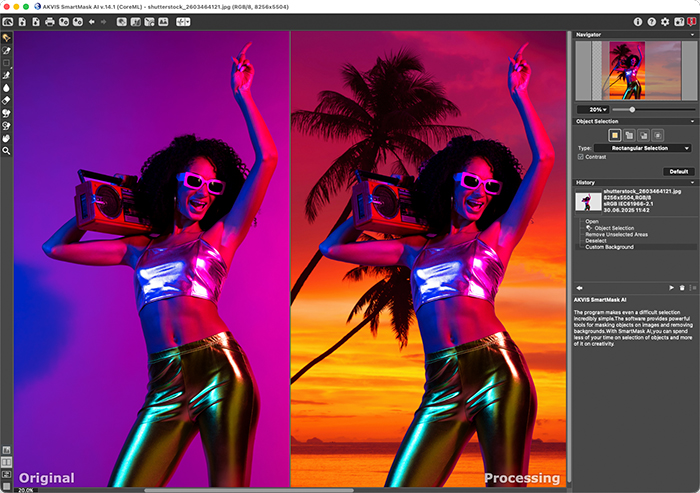Open the Help question mark icon
The height and width of the screenshot is (493, 700).
[652, 21]
